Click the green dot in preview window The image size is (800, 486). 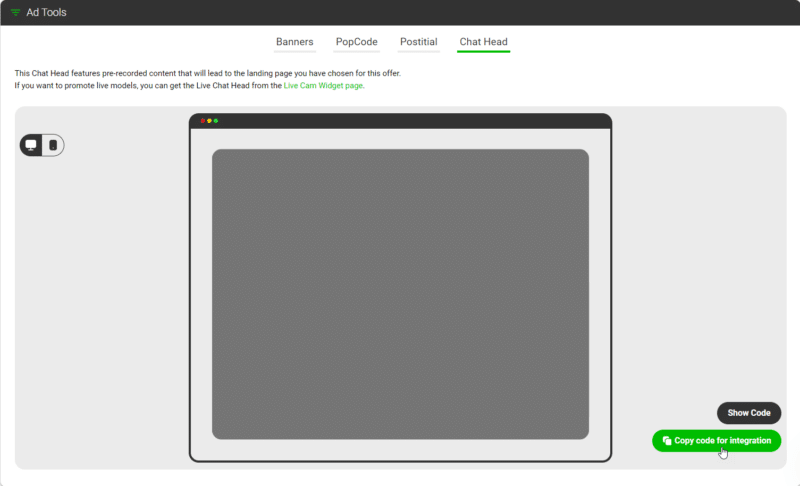[216, 121]
